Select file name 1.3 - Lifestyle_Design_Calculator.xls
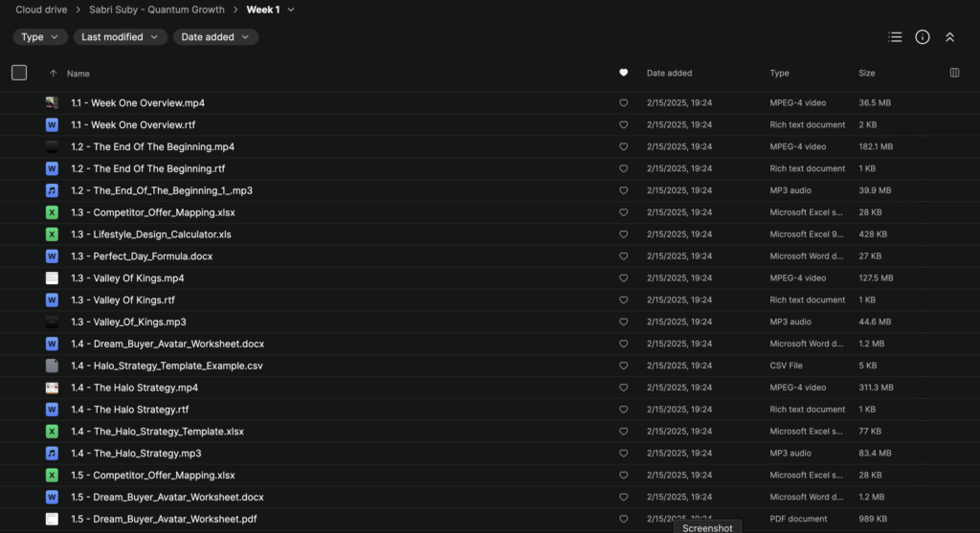Screen dimensions: 980x533 pyautogui.click(x=150, y=233)
